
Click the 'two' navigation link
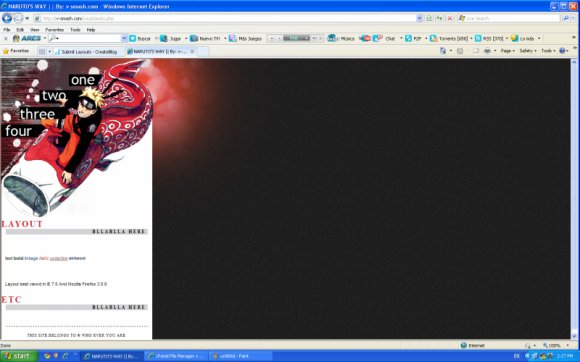point(54,95)
